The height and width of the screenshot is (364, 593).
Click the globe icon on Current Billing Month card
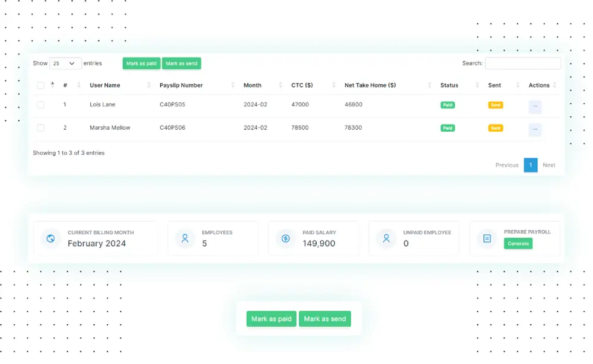coord(50,238)
